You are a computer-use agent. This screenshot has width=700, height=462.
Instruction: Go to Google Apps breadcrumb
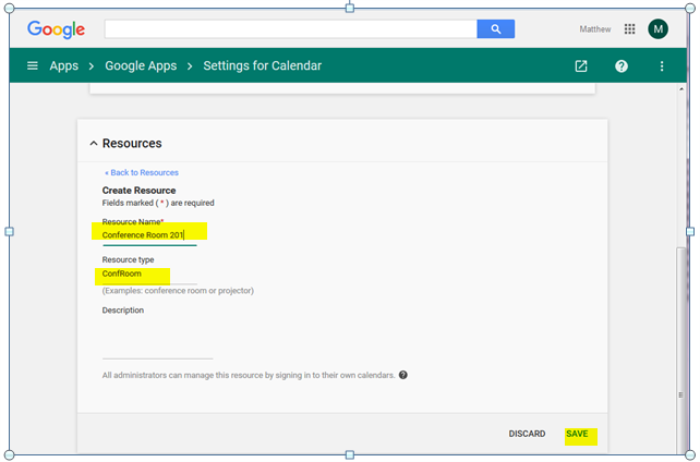point(141,66)
